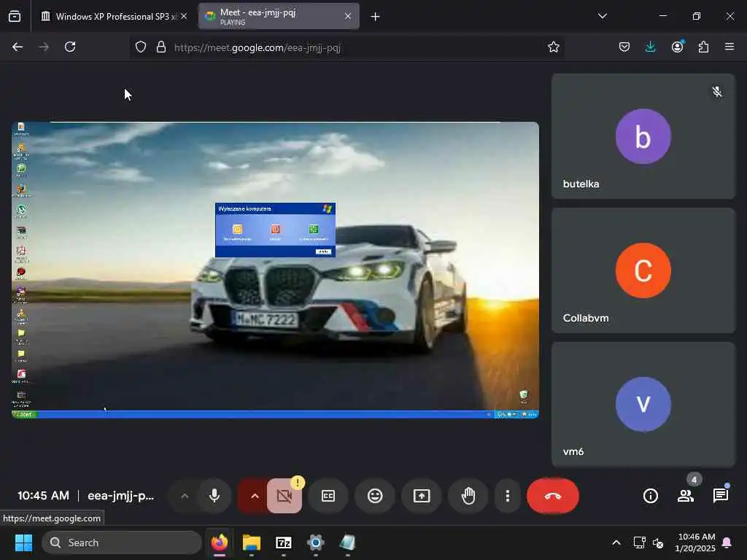Viewport: 747px width, 560px height.
Task: Click the V avatar of vm6
Action: tap(643, 404)
